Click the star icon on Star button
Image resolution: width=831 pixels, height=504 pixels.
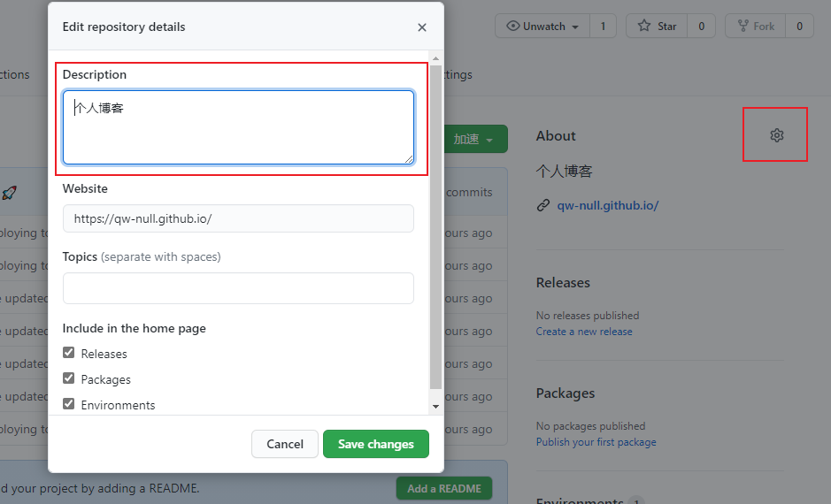(x=644, y=26)
